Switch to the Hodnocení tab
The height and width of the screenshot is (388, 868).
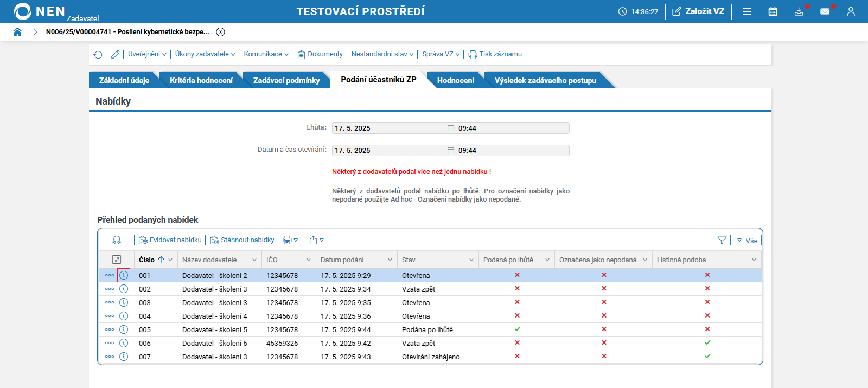(455, 80)
